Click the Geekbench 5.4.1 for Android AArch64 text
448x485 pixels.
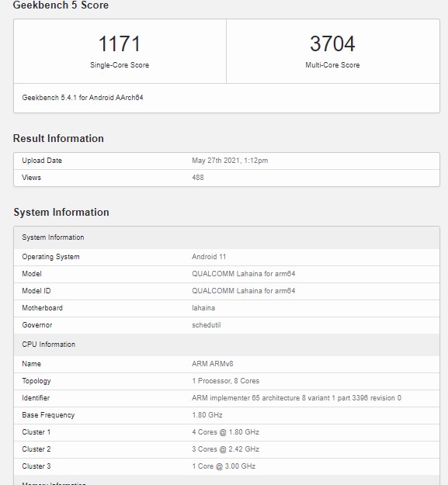click(x=82, y=98)
